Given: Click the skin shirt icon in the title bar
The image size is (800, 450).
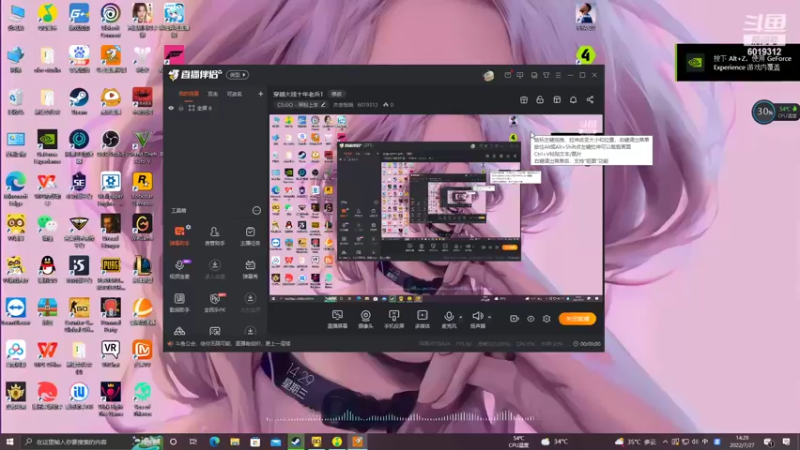Looking at the screenshot, I should click(x=546, y=75).
